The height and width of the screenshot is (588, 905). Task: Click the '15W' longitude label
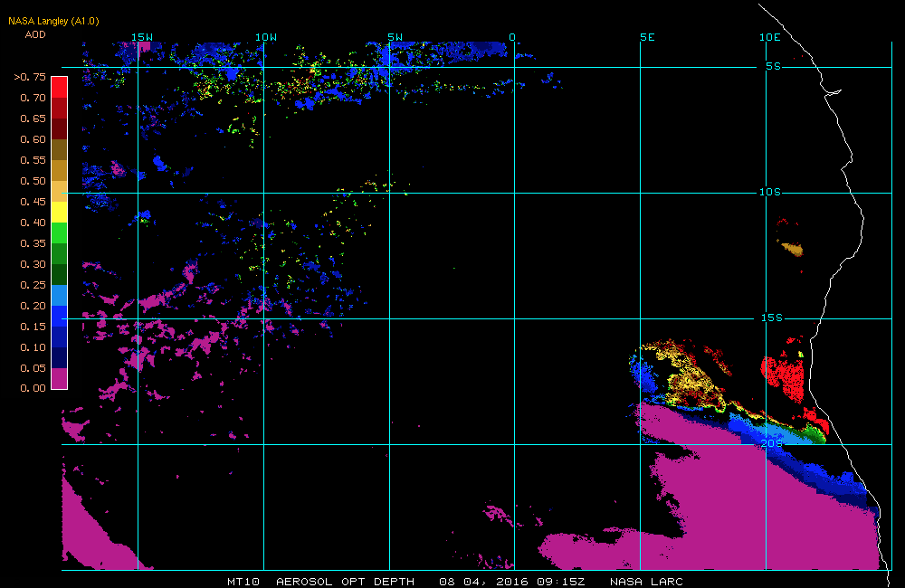tap(142, 37)
